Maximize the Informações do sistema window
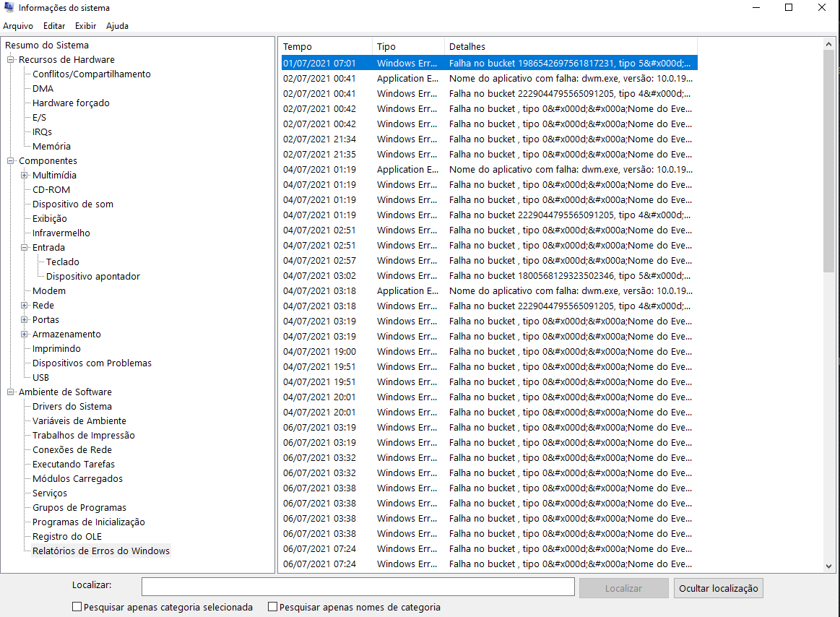Image resolution: width=840 pixels, height=617 pixels. click(789, 7)
